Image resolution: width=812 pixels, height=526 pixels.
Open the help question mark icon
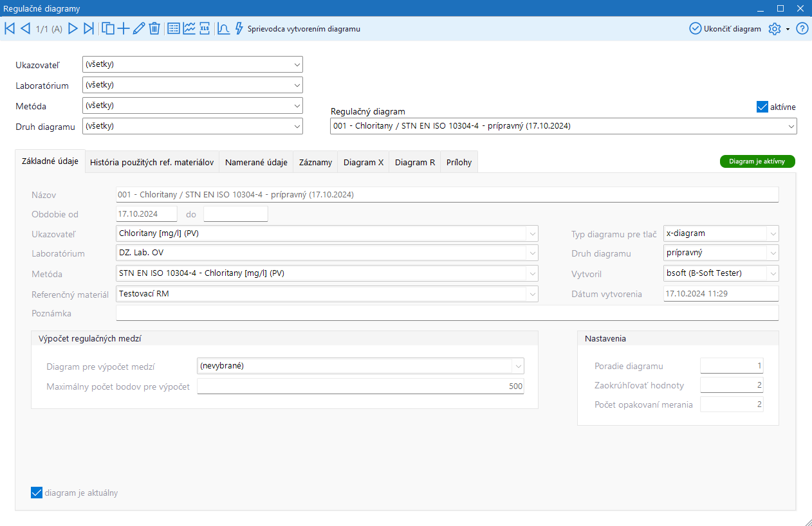(802, 28)
